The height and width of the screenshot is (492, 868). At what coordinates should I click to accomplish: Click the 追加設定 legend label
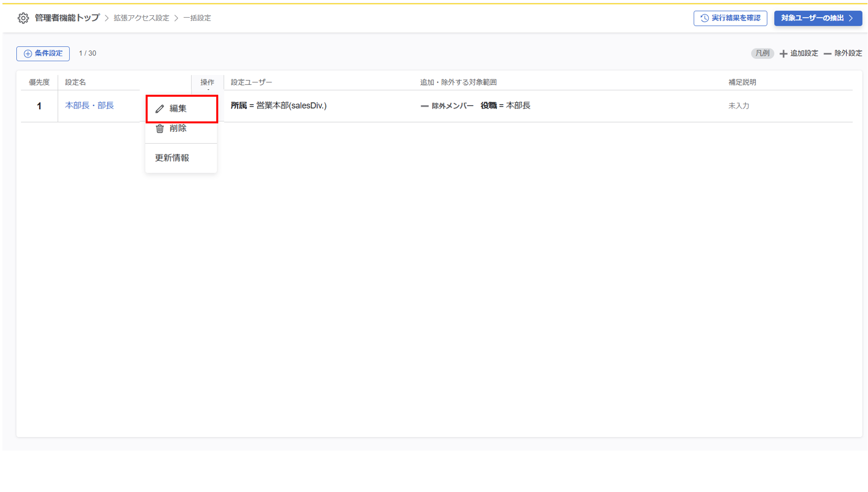tap(804, 53)
